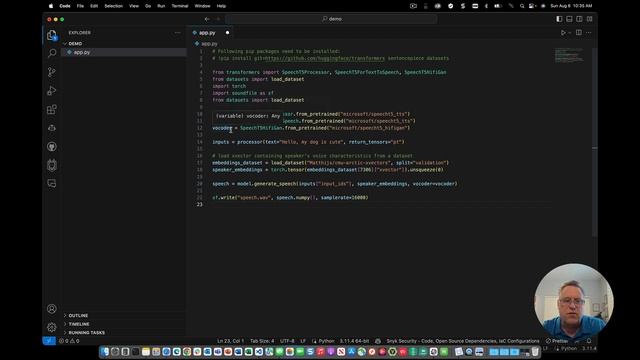Image resolution: width=640 pixels, height=360 pixels.
Task: Click the editor minimap
Action: point(569,55)
